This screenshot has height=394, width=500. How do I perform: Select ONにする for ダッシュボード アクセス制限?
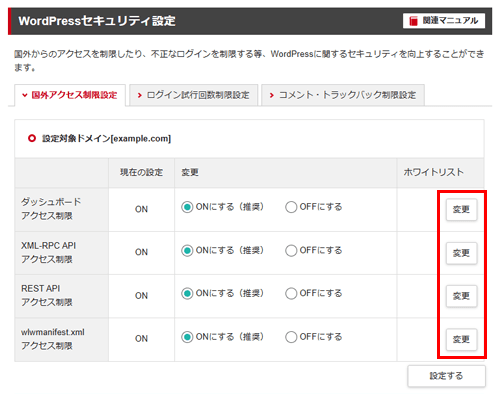187,207
